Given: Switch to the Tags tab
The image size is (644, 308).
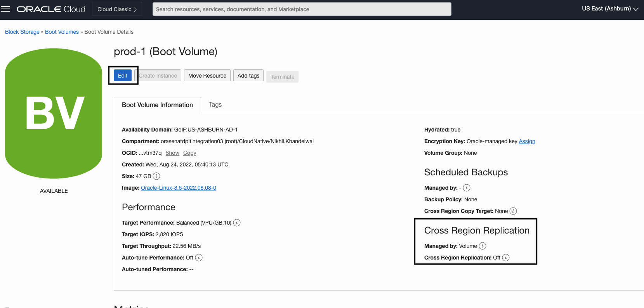Looking at the screenshot, I should click(x=215, y=104).
